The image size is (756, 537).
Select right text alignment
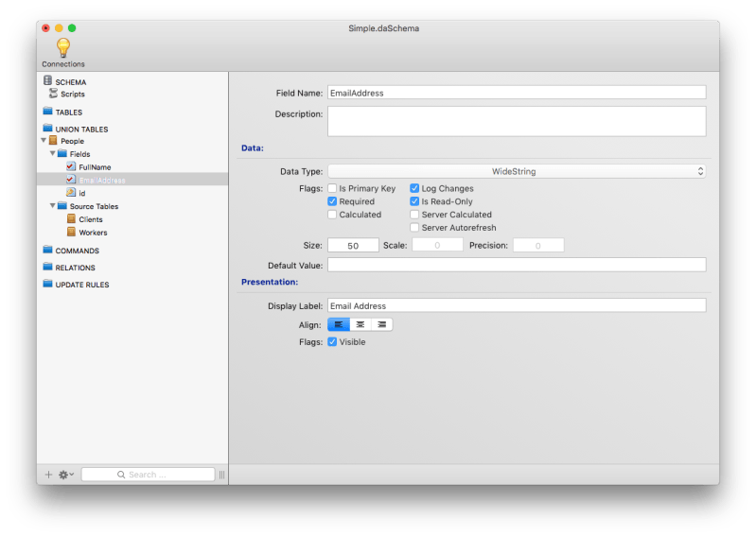(x=382, y=324)
